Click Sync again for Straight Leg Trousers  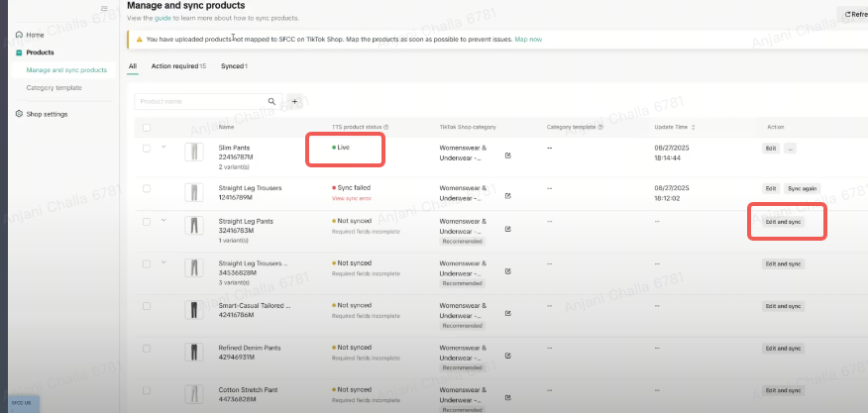point(802,188)
